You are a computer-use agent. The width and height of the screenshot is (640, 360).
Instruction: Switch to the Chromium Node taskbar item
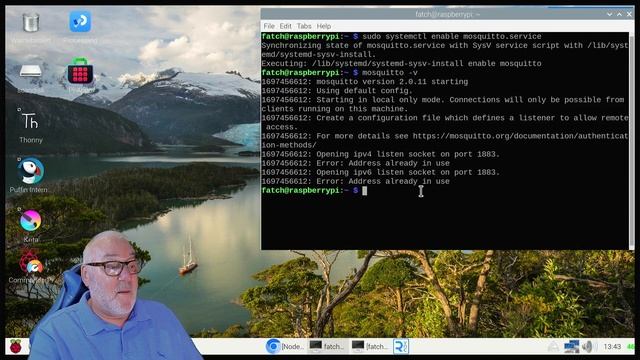285,347
